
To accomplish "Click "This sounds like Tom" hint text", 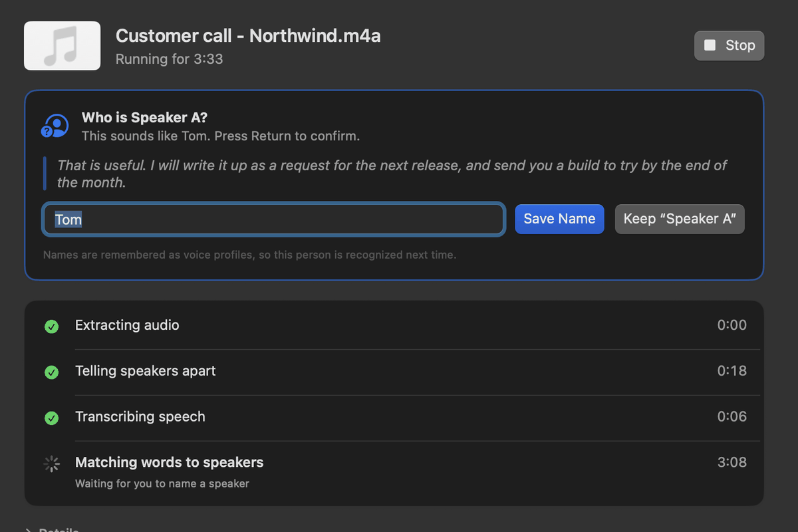I will 221,136.
